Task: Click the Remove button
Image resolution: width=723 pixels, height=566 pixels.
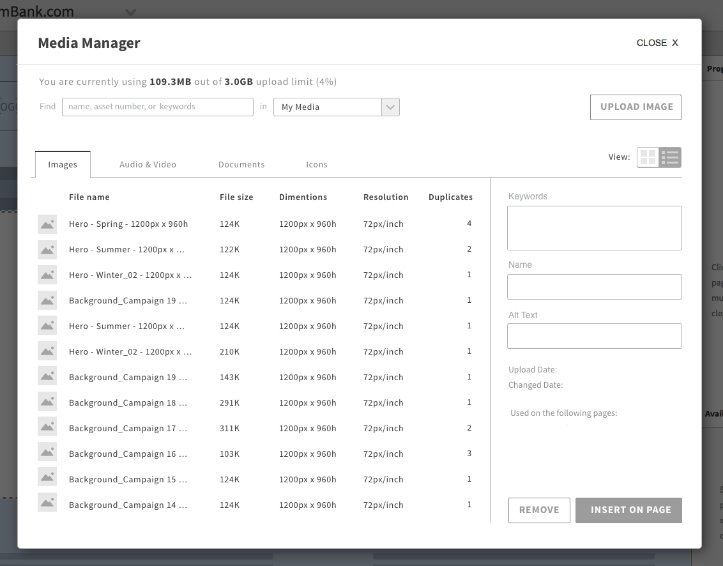Action: (539, 510)
